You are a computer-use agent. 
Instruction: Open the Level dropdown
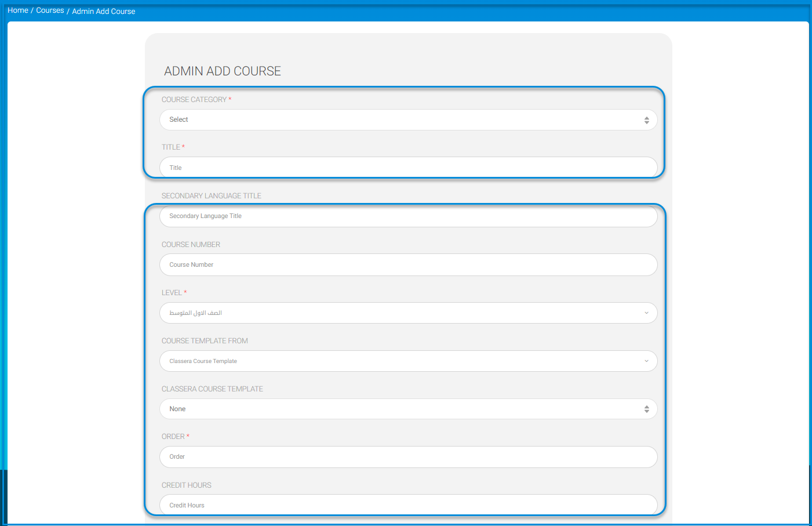pos(409,313)
